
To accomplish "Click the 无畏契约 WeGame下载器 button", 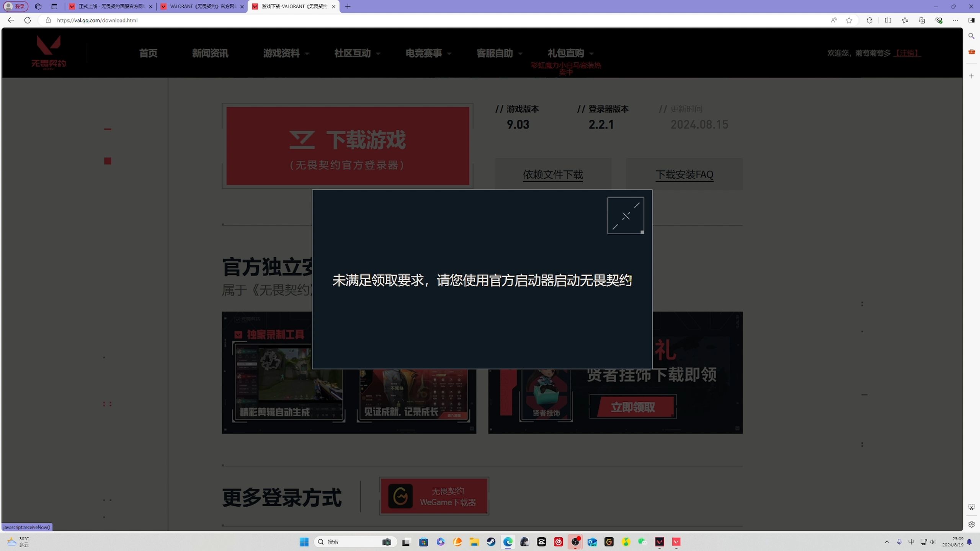I will (434, 496).
